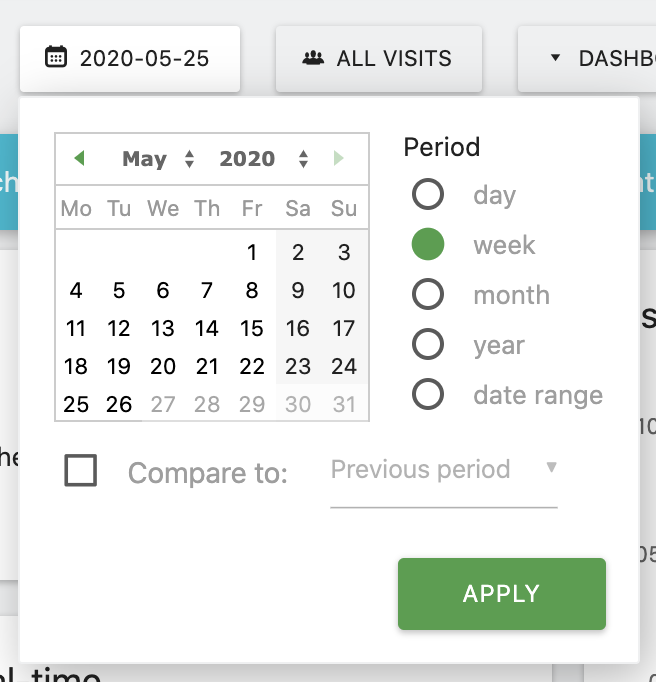Choose May 1 on the calendar

[x=253, y=252]
